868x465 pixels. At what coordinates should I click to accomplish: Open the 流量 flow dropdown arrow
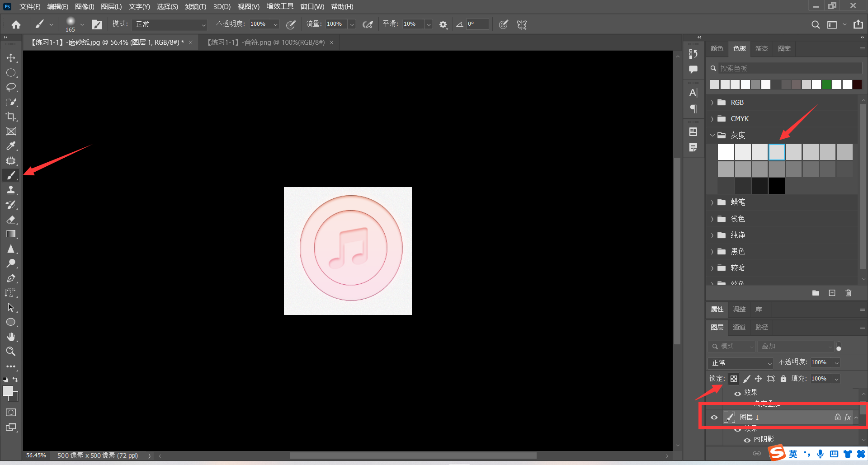click(x=352, y=24)
